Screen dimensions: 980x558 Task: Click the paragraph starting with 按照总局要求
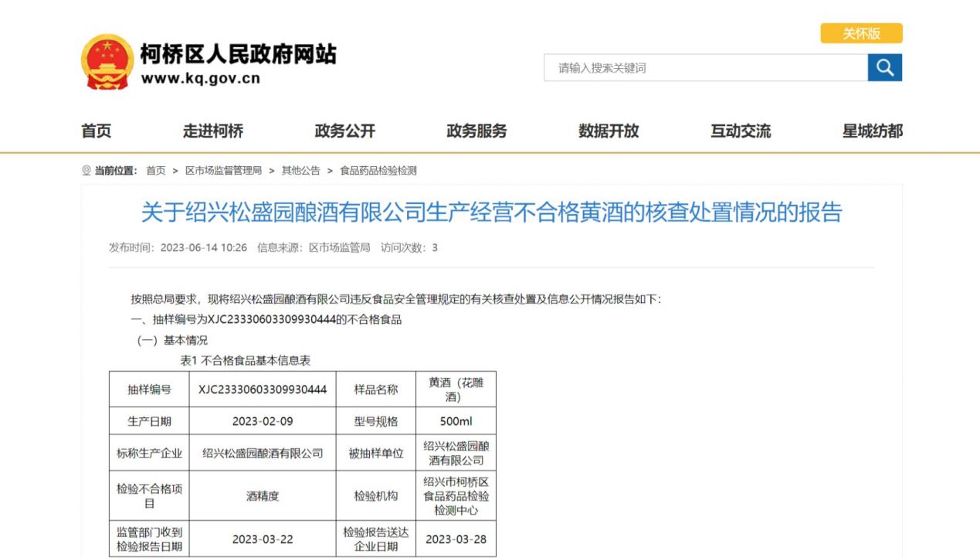[x=396, y=299]
